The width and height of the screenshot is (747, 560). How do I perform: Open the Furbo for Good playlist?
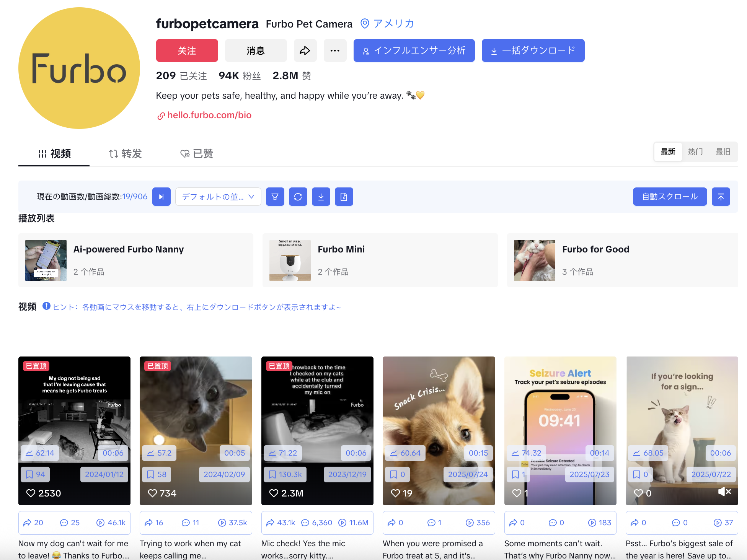click(623, 260)
